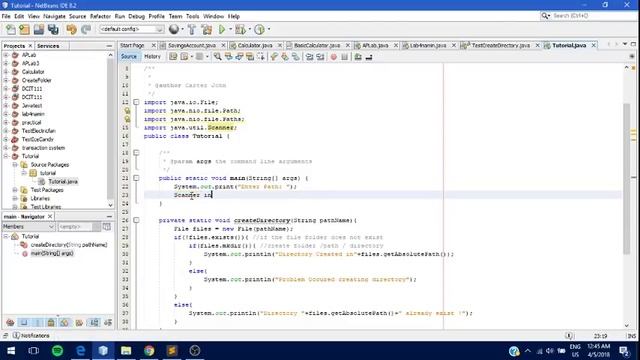Click the Source view button
Viewport: 640px width, 360px height.
(129, 56)
